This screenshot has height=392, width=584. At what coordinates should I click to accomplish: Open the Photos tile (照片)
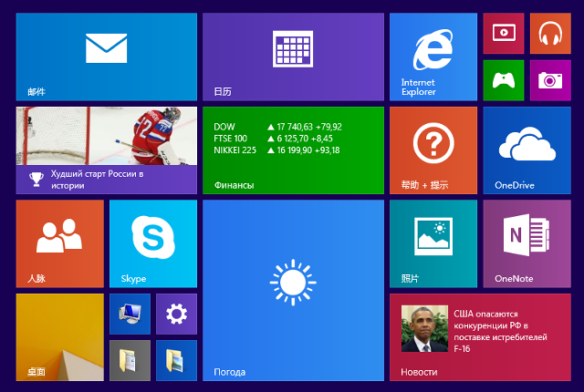(x=433, y=243)
